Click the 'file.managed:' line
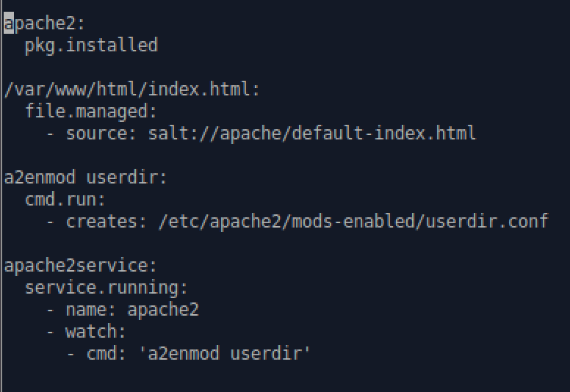570x392 pixels. tap(91, 112)
